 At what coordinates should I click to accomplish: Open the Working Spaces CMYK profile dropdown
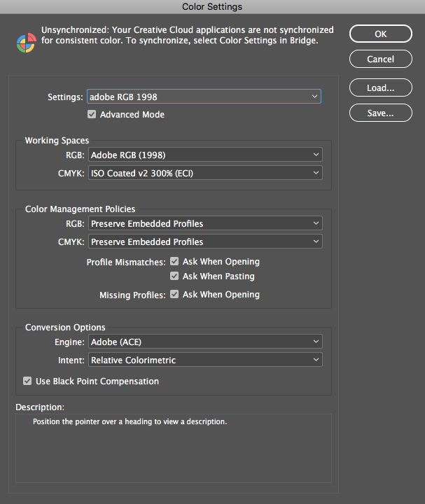pyautogui.click(x=205, y=173)
